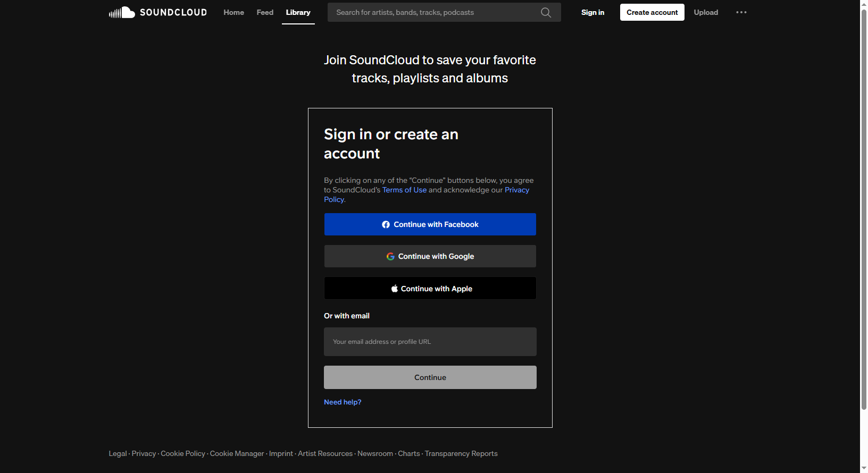Click the Apple logo icon
This screenshot has height=473, width=868.
[394, 289]
